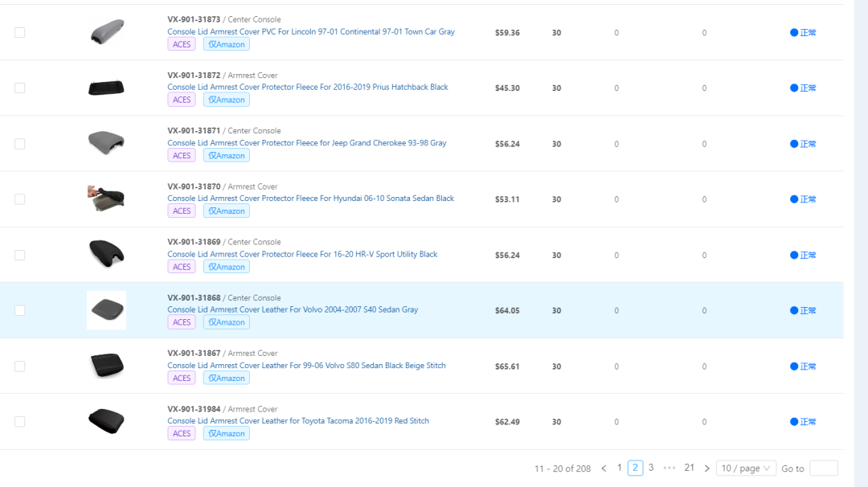Open Jeep Grand Cherokee 93-98 Gray listing link
This screenshot has width=868, height=487.
click(x=307, y=143)
